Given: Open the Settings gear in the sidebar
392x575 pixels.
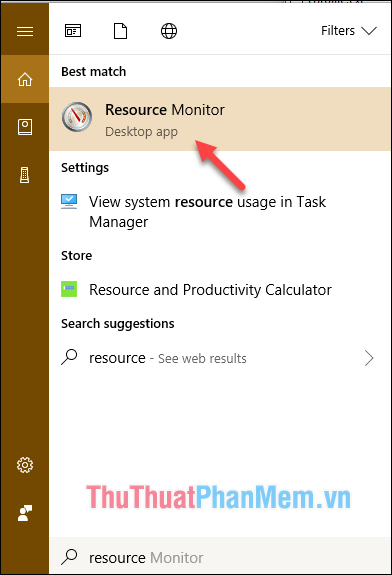Looking at the screenshot, I should 25,465.
